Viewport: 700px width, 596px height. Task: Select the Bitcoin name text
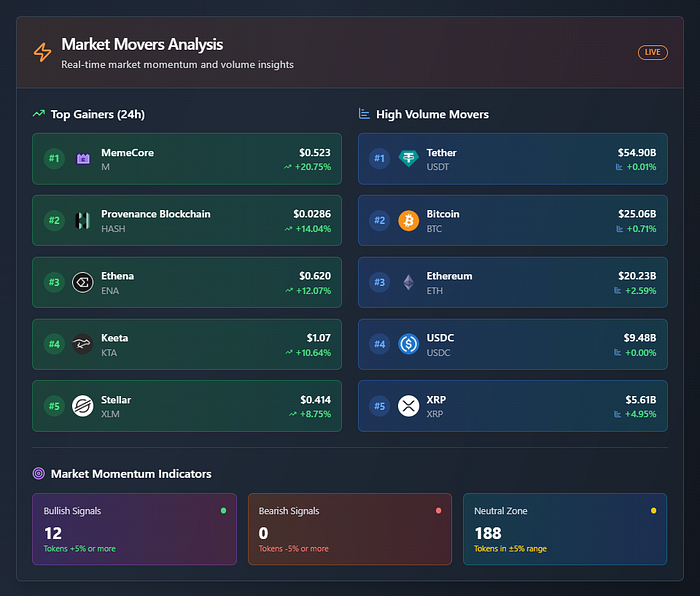pyautogui.click(x=443, y=214)
